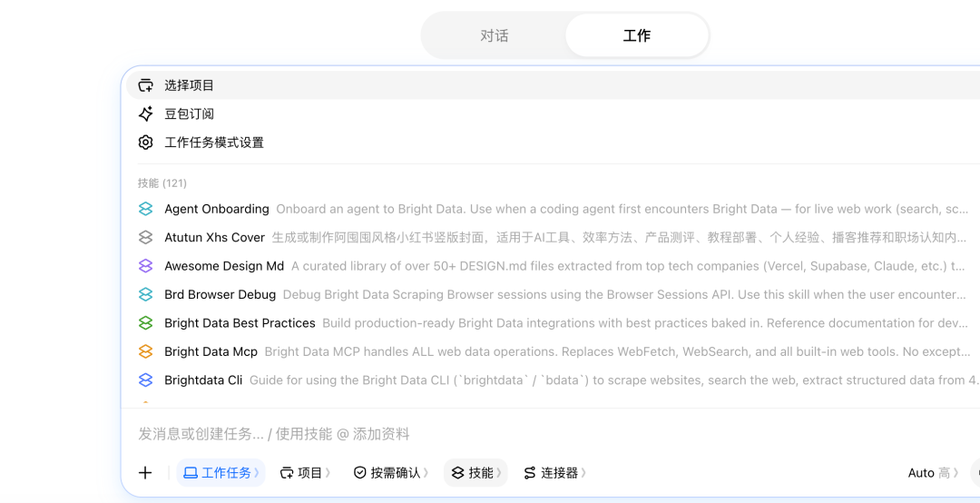
Task: Click the plus add-attachment button
Action: tap(145, 473)
